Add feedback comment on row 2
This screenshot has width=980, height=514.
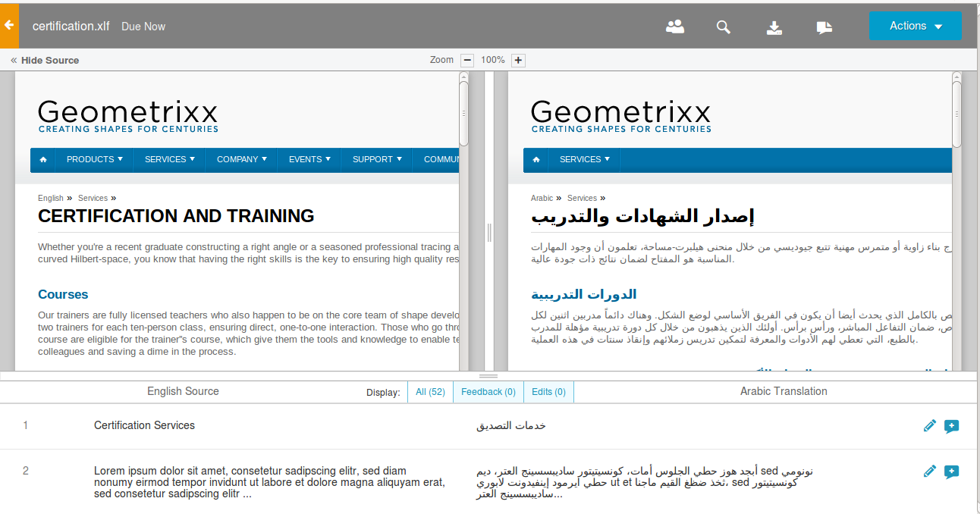(952, 472)
